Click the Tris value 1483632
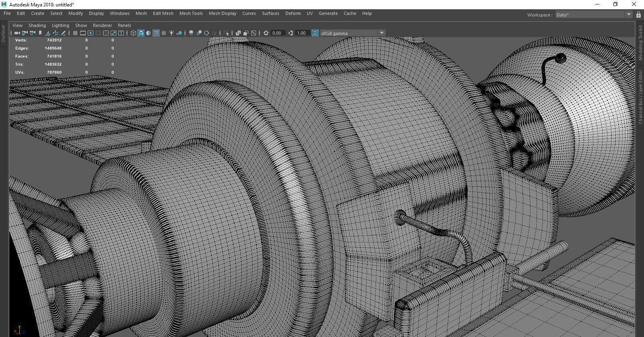The image size is (644, 337). (53, 64)
